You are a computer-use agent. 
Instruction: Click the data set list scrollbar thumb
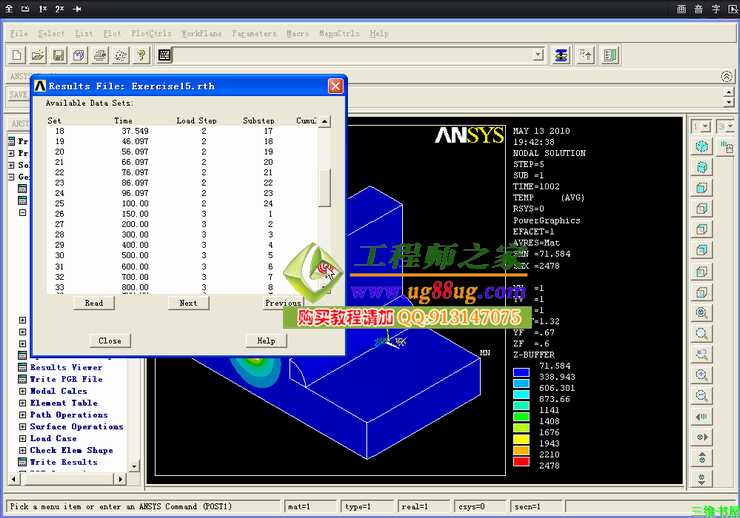tap(324, 188)
